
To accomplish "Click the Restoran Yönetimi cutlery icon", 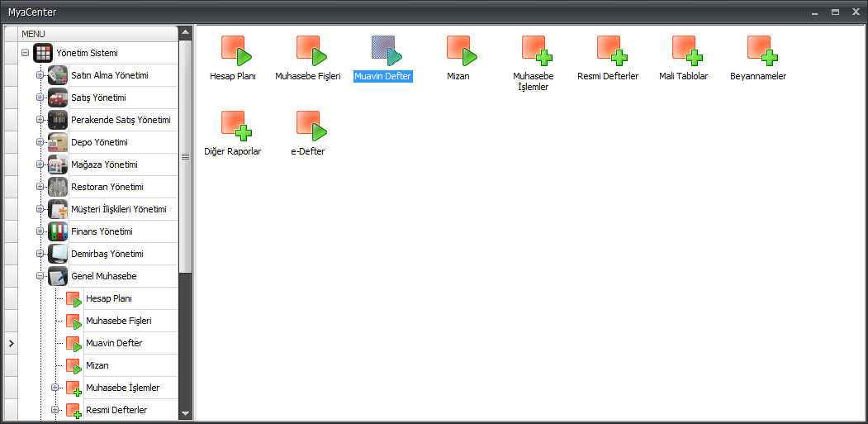I will [58, 187].
